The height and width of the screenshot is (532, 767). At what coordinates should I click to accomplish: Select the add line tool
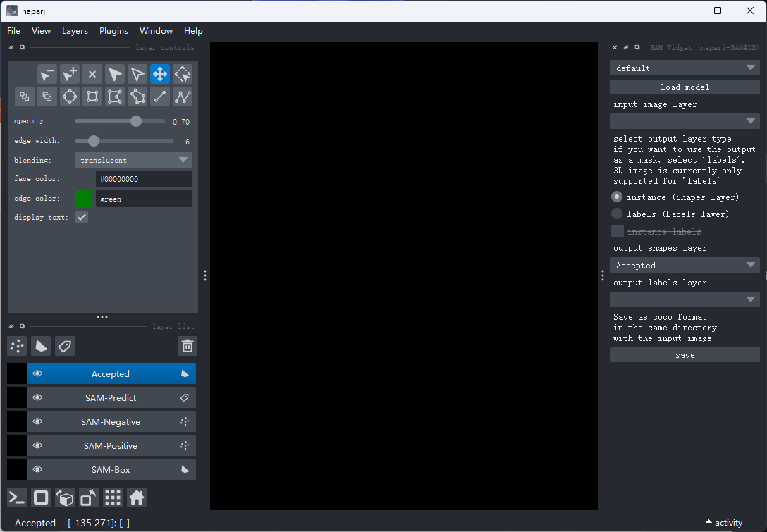click(160, 97)
